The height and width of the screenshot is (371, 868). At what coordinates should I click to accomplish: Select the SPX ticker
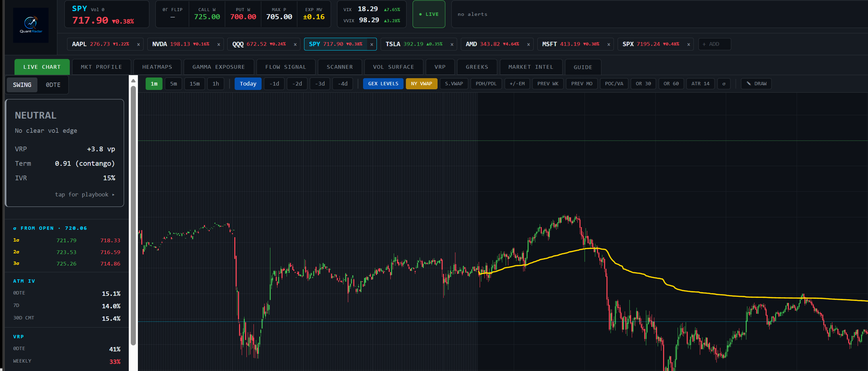(x=651, y=44)
